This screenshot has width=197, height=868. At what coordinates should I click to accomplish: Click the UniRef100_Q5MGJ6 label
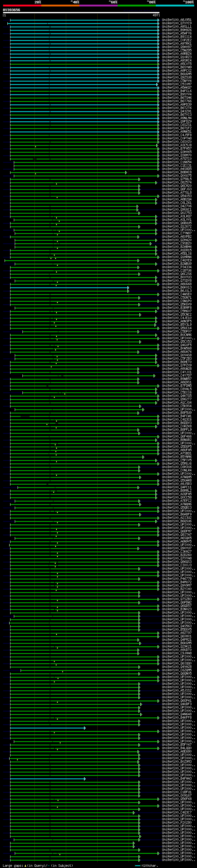coord(176,464)
